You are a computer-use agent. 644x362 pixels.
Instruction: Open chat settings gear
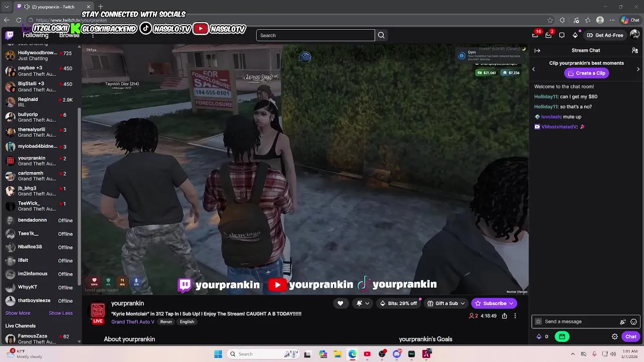coord(615,337)
